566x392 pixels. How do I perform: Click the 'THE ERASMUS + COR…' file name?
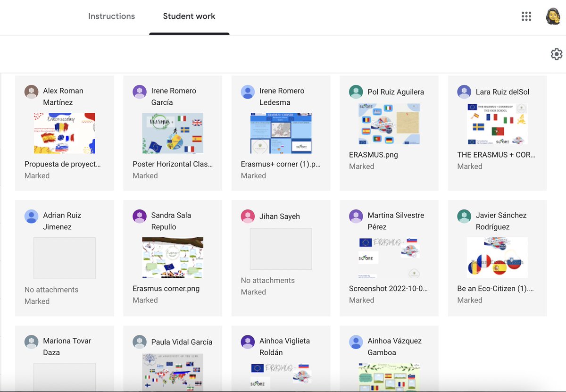[x=496, y=155]
